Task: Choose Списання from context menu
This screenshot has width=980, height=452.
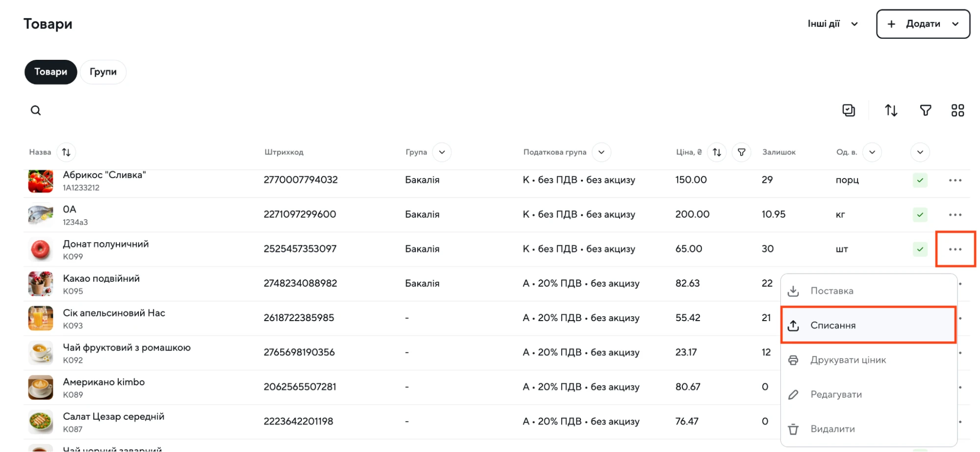Action: point(869,326)
